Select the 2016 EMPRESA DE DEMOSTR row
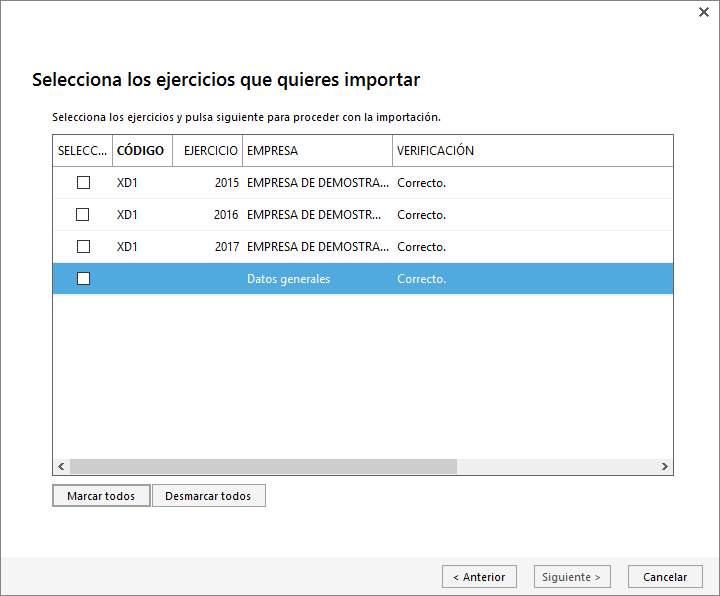720x596 pixels. (313, 215)
